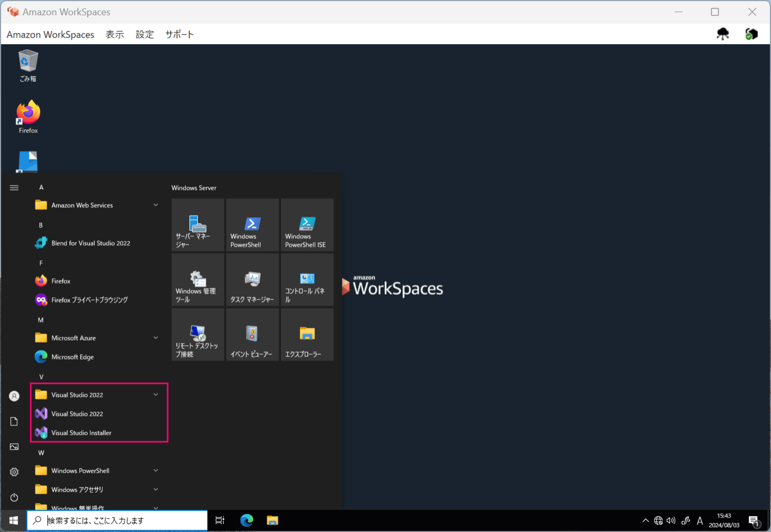771x532 pixels.
Task: Open File Explorer from the taskbar
Action: click(x=273, y=520)
